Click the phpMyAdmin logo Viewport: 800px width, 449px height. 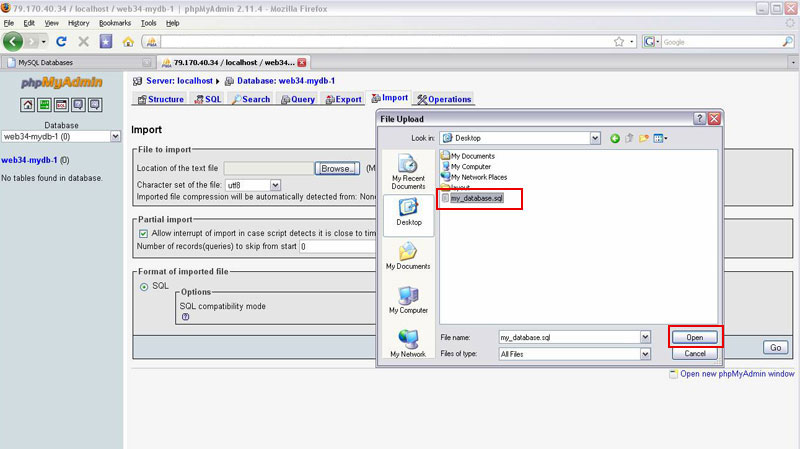[x=62, y=82]
